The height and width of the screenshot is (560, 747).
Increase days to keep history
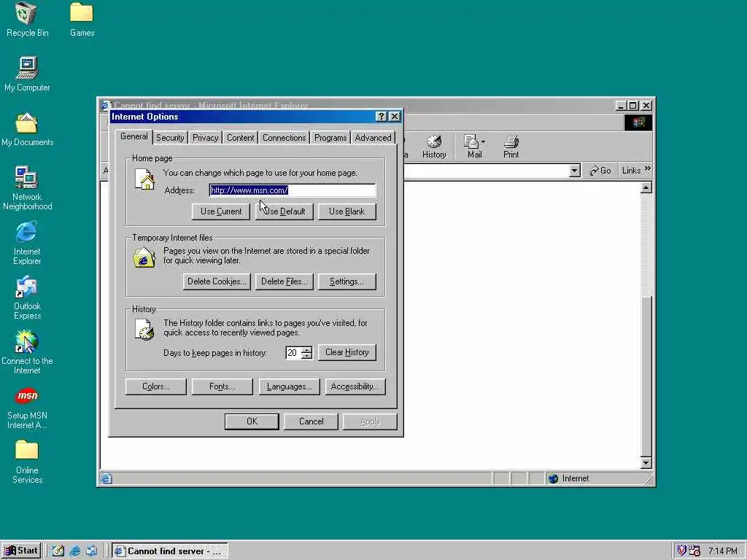pyautogui.click(x=307, y=350)
